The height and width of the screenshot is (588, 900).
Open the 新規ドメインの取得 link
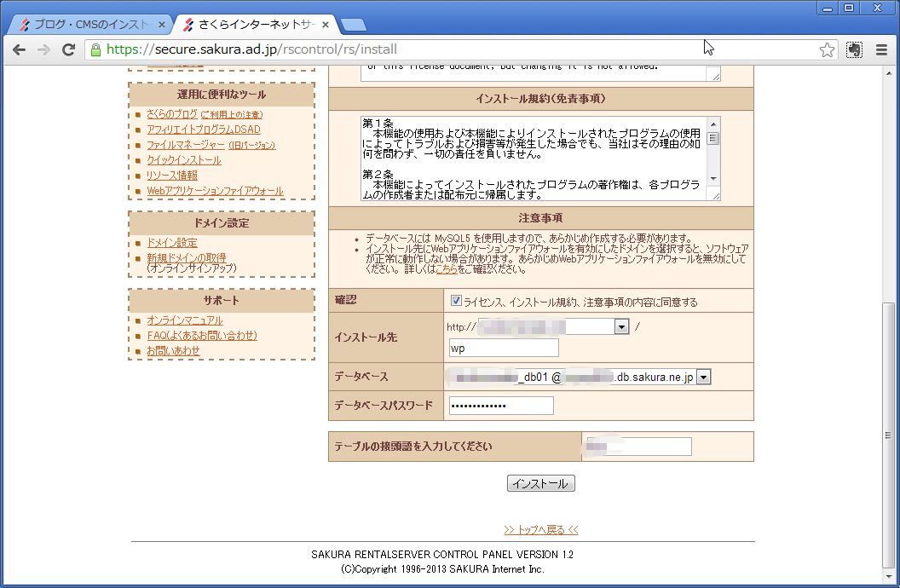186,258
